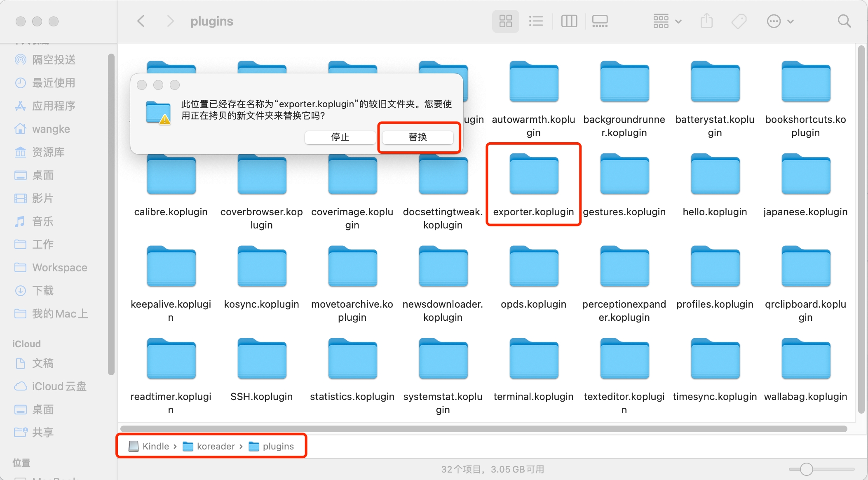Select 应用程序 in the sidebar

[x=54, y=106]
